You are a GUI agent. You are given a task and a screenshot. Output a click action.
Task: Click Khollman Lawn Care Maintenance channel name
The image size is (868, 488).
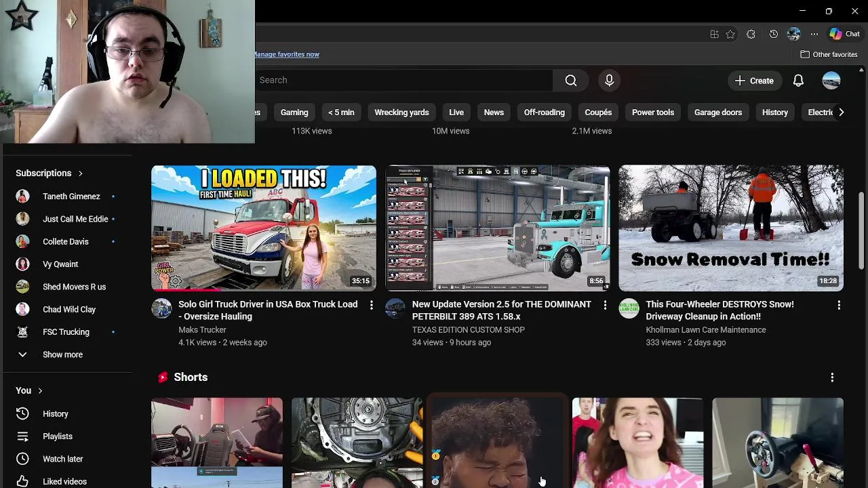coord(705,330)
